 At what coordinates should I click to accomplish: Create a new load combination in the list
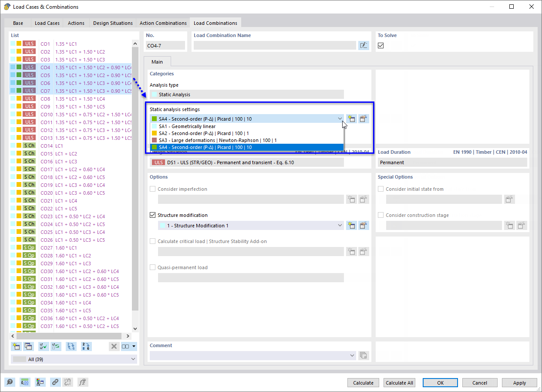click(16, 346)
